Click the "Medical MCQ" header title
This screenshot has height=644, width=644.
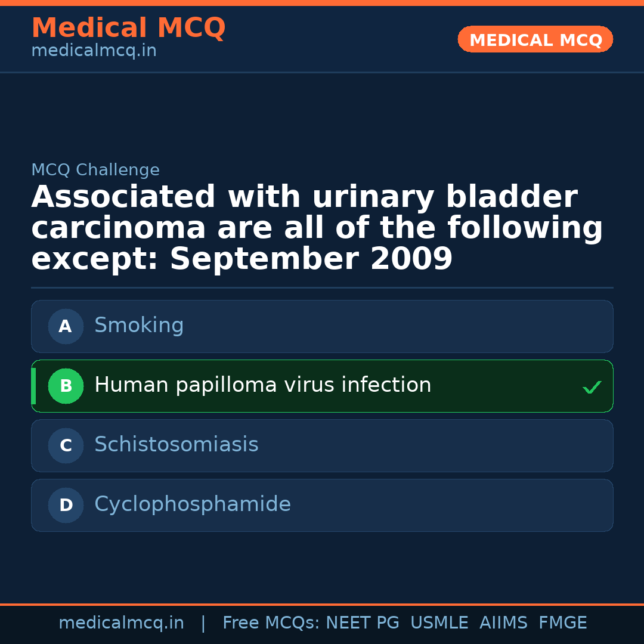[x=128, y=28]
